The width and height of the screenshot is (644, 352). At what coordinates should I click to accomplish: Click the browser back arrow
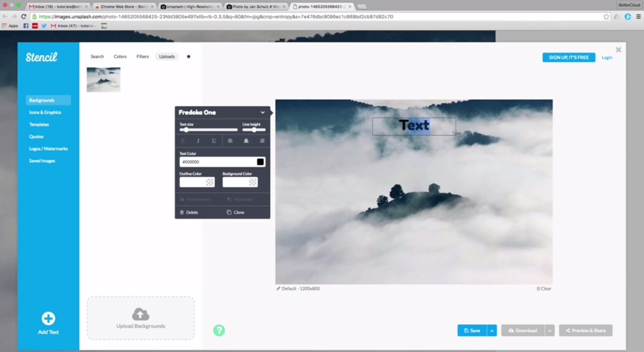pos(5,16)
